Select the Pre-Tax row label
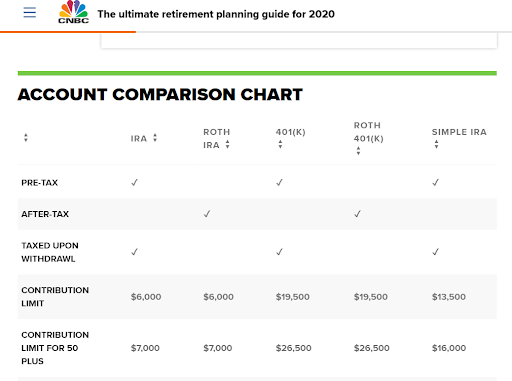Screen dimensions: 512x381 tap(40, 183)
